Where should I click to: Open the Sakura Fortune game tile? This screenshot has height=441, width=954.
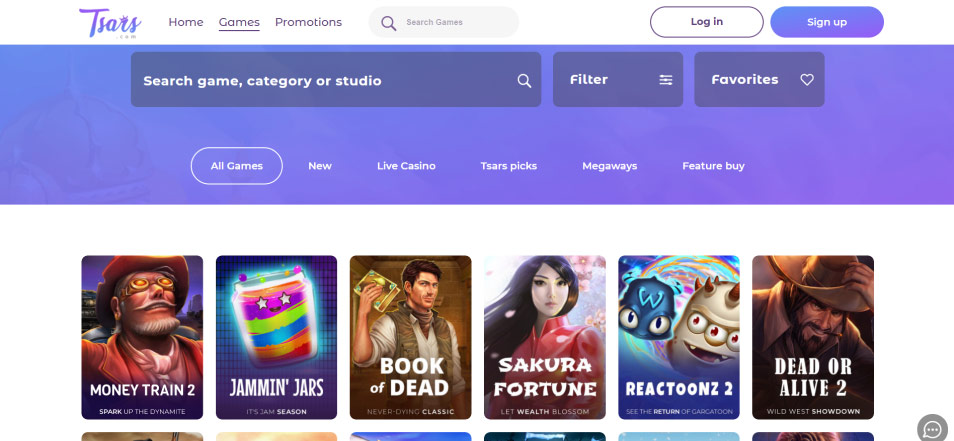click(x=545, y=338)
